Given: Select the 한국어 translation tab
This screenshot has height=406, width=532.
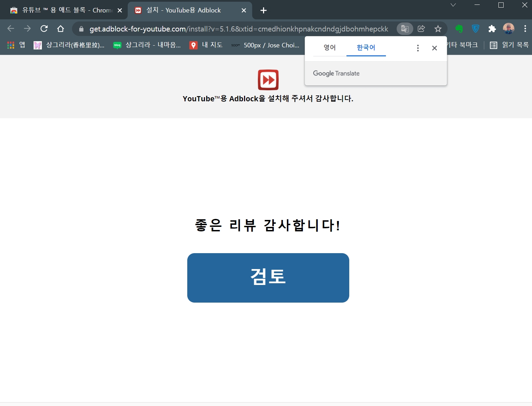Looking at the screenshot, I should (366, 47).
